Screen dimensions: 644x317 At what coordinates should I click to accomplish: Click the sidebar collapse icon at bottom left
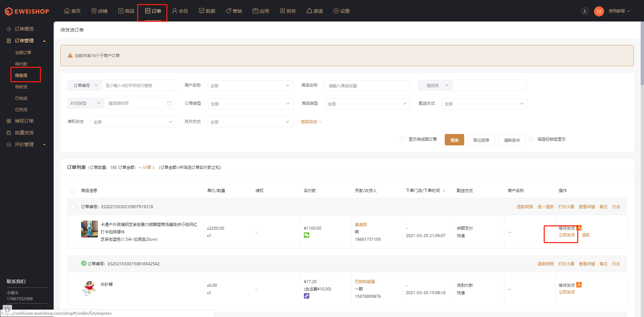coord(7,309)
